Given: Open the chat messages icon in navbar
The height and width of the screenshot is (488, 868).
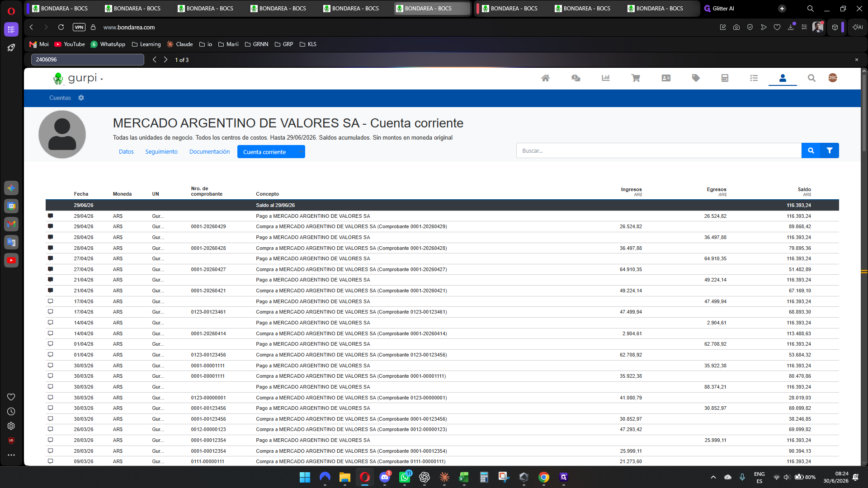Looking at the screenshot, I should pos(576,78).
